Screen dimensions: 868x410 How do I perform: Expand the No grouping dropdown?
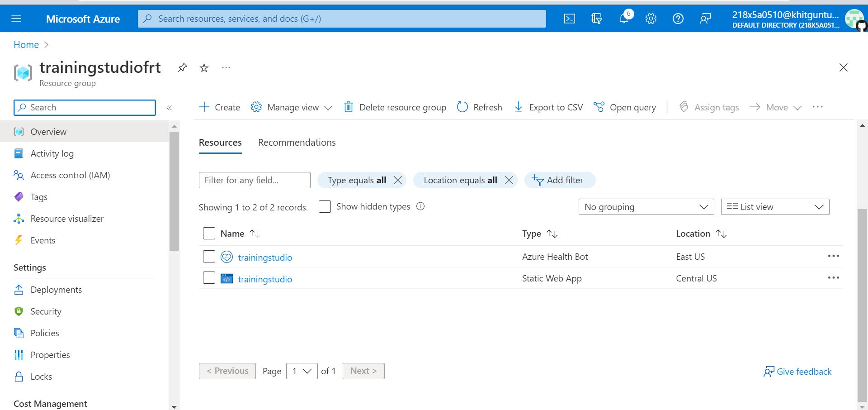pos(646,207)
